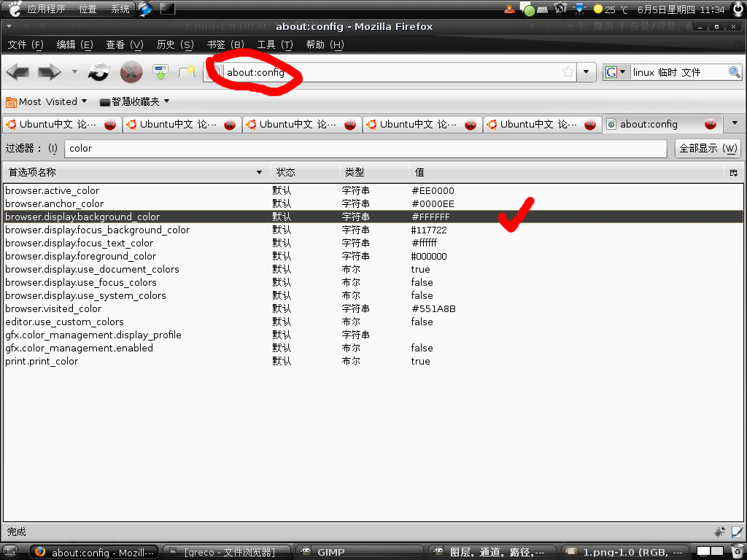Image resolution: width=747 pixels, height=560 pixels.
Task: Open the URL bar history dropdown
Action: (x=586, y=72)
